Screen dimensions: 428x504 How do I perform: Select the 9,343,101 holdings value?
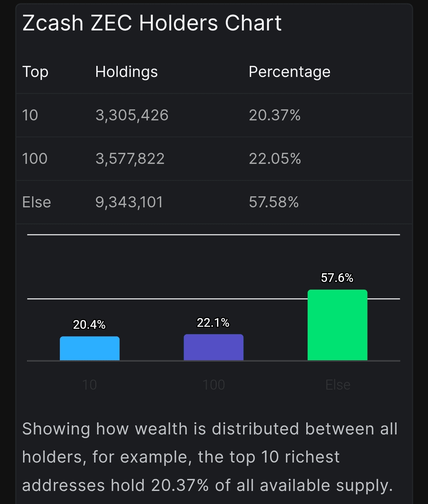(129, 202)
